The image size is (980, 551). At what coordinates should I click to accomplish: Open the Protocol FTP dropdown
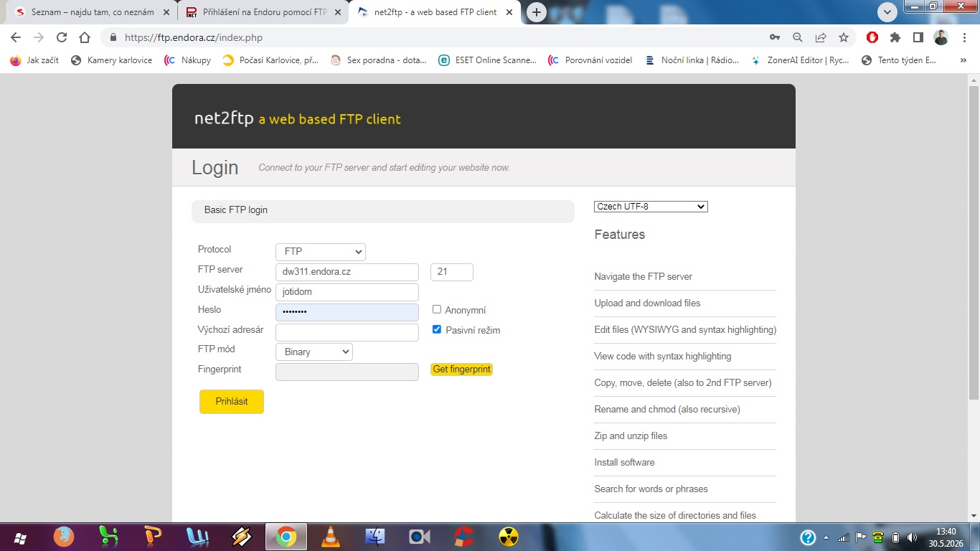point(321,252)
